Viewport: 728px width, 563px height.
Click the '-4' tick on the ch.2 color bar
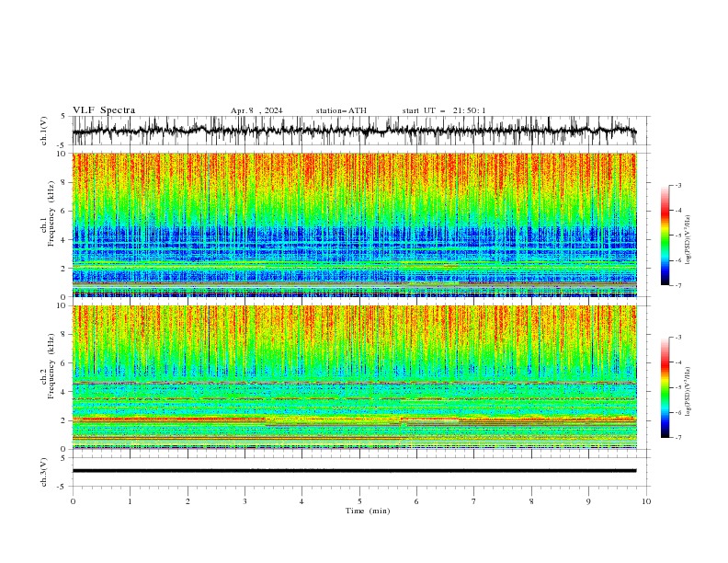[x=677, y=362]
